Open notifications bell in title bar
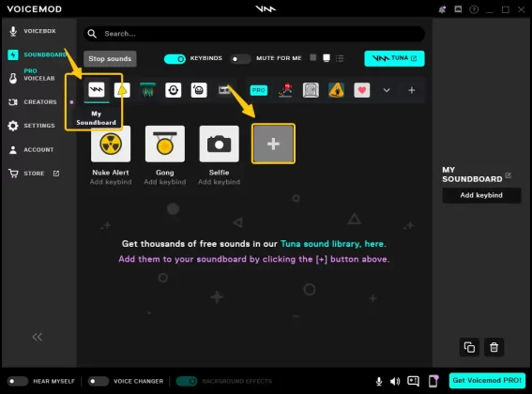Viewport: 532px width, 394px height. pos(442,9)
